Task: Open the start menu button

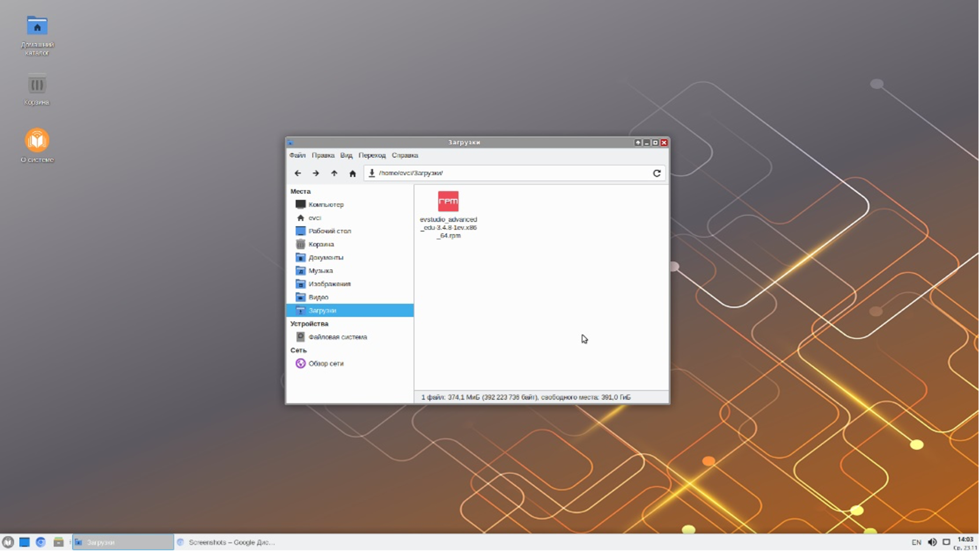Action: click(8, 542)
